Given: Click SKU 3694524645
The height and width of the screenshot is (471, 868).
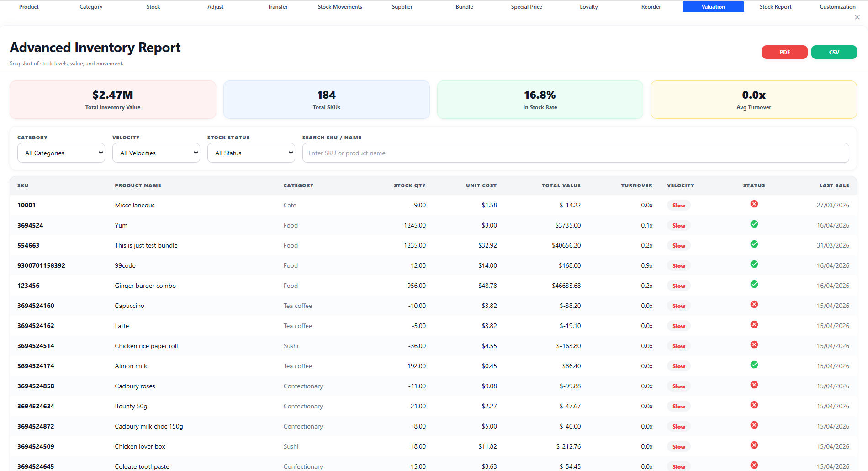Looking at the screenshot, I should click(x=36, y=466).
